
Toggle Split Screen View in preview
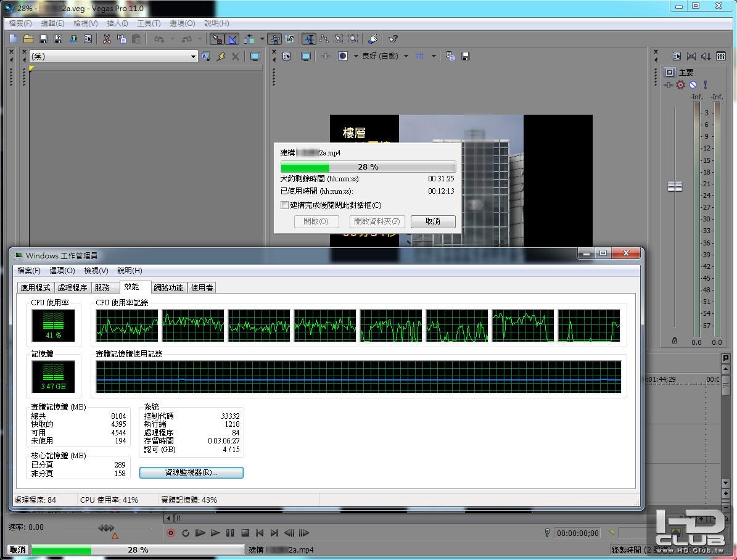pos(343,56)
